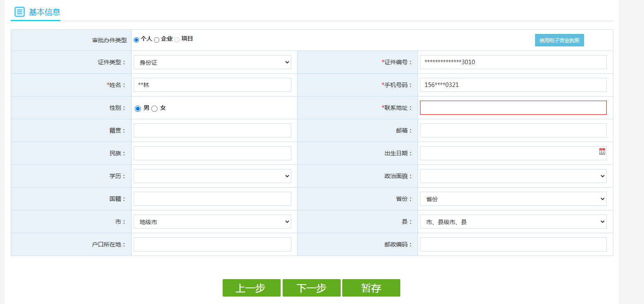Choose 企业 as the applicant type
The width and height of the screenshot is (644, 304).
pos(156,40)
